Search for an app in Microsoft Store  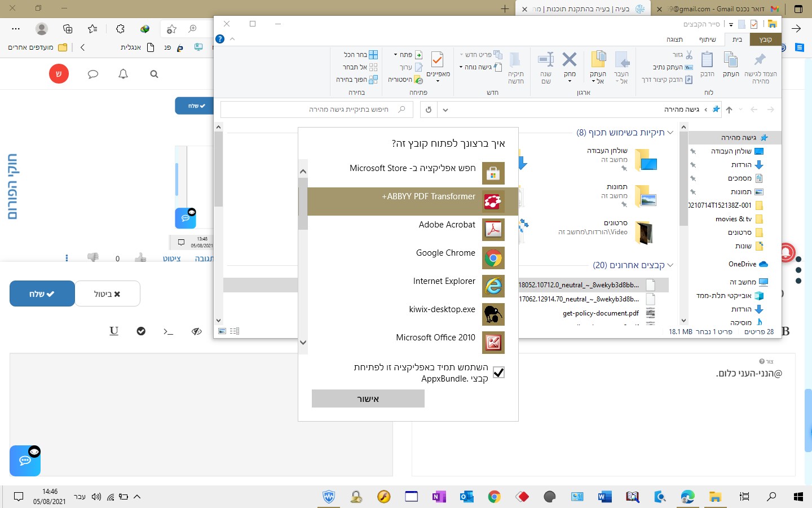coord(413,173)
